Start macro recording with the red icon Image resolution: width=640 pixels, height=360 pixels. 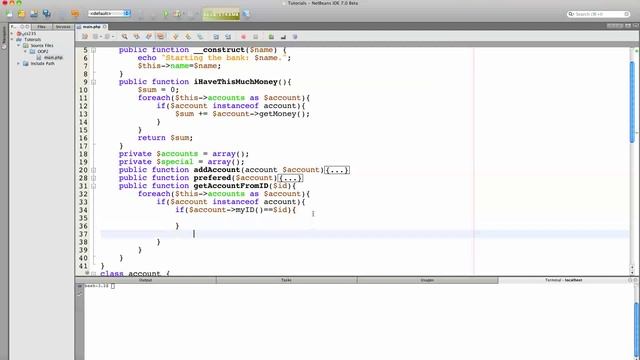[243, 37]
